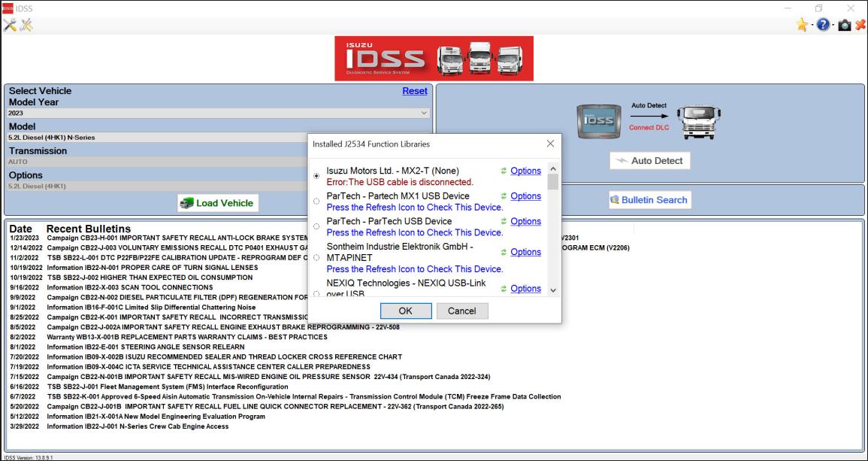Select ParTech USB Device radio button
This screenshot has width=868, height=461.
click(x=316, y=226)
